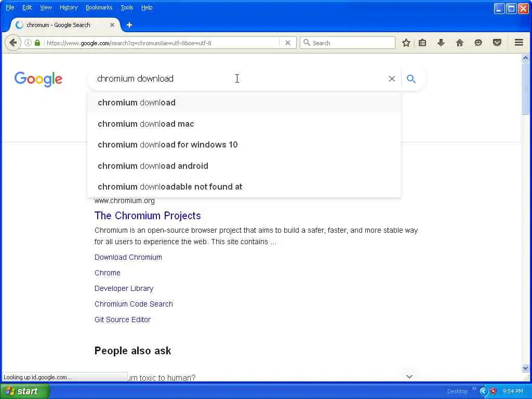Screen dimensions: 532x399
Task: Click the scrollbar down arrow
Action: pos(526,368)
